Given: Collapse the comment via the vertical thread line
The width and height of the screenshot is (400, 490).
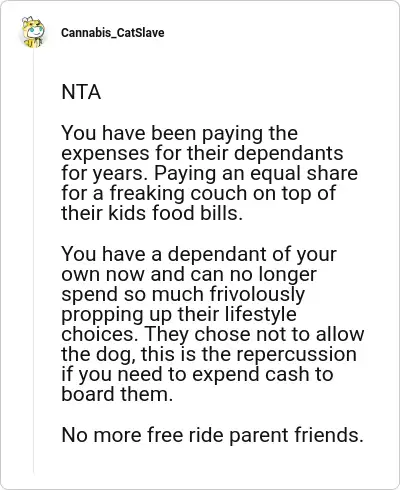Looking at the screenshot, I should pyautogui.click(x=33, y=262).
